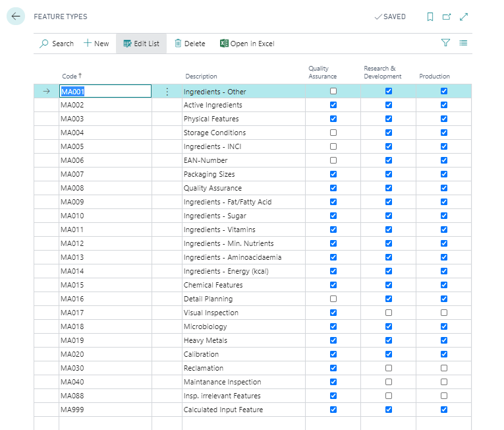Open in Excel
The height and width of the screenshot is (430, 504).
coord(247,44)
